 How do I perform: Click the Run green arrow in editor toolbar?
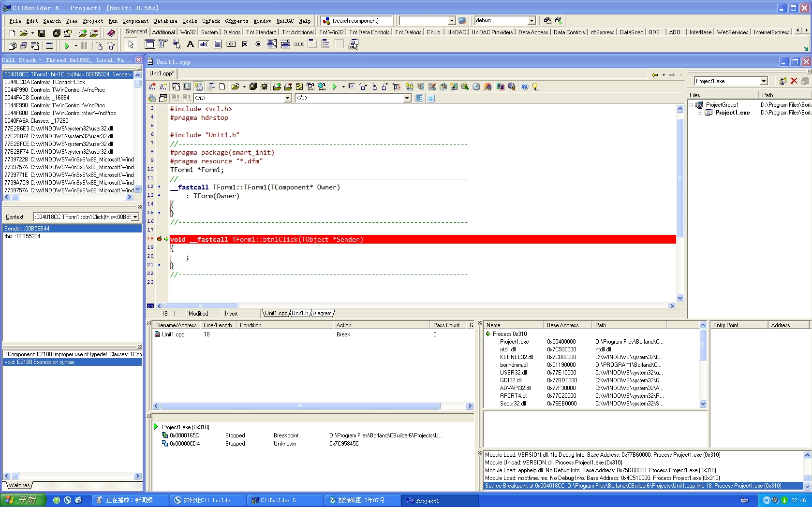pyautogui.click(x=335, y=87)
